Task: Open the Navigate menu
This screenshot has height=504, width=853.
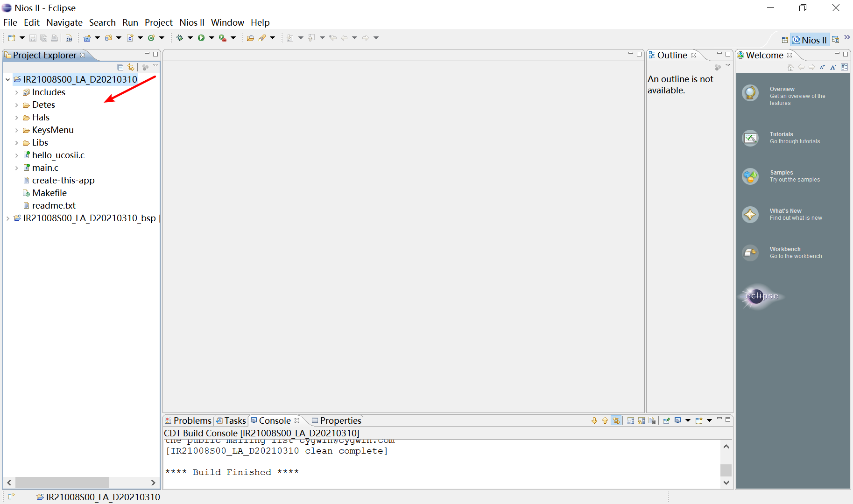Action: coord(64,22)
